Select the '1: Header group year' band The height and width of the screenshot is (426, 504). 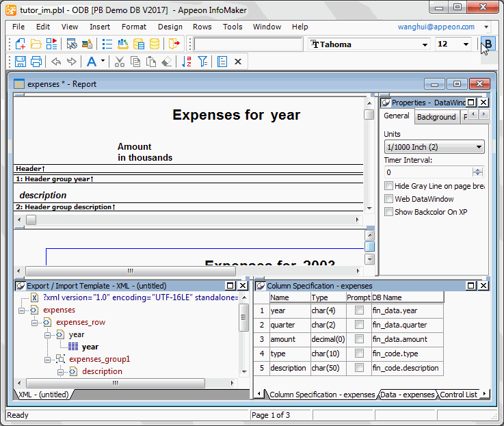point(188,179)
